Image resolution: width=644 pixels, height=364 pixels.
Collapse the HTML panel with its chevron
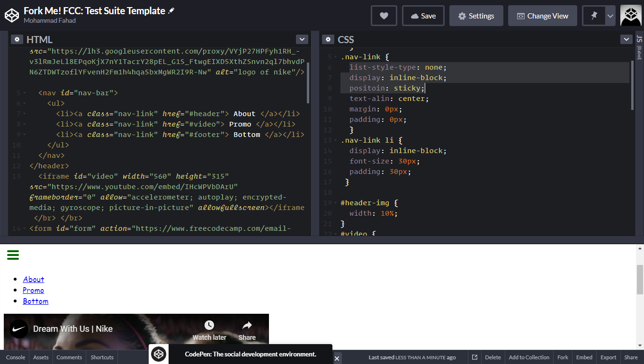click(302, 39)
